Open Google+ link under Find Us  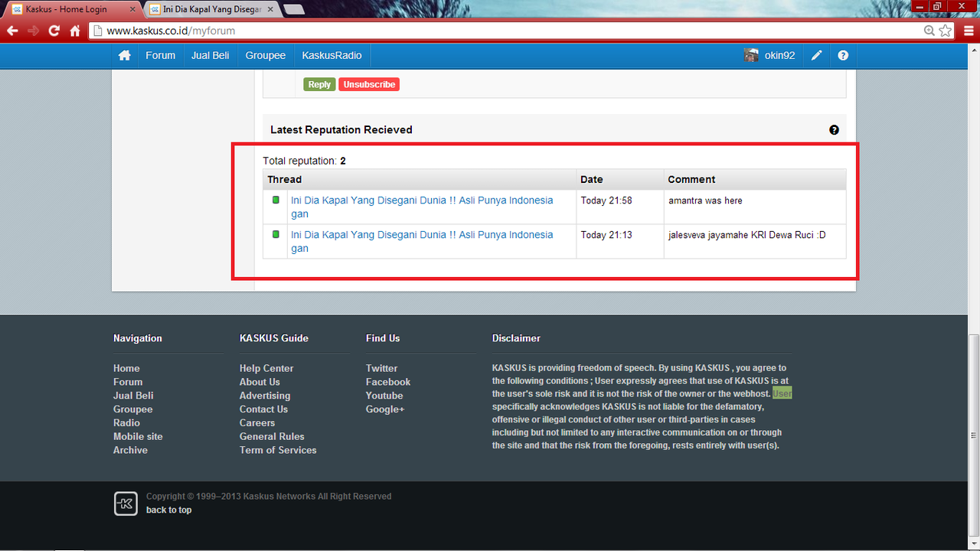coord(385,409)
